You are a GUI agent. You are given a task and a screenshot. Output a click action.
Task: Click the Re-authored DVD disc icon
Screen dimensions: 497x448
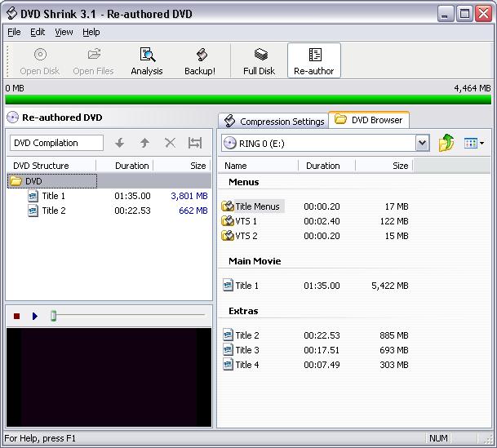[13, 118]
